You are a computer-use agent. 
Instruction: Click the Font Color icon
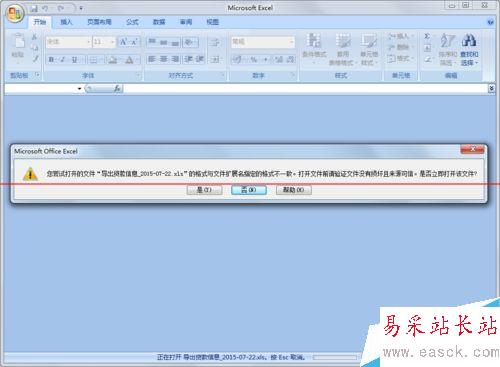[129, 60]
